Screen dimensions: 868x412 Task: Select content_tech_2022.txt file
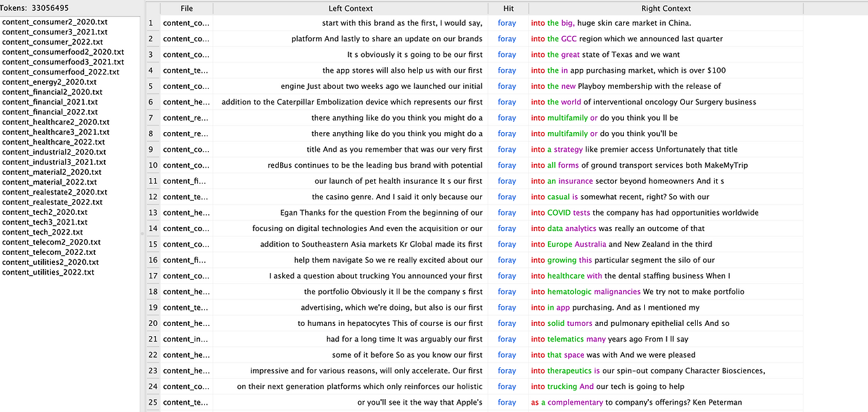tap(43, 232)
